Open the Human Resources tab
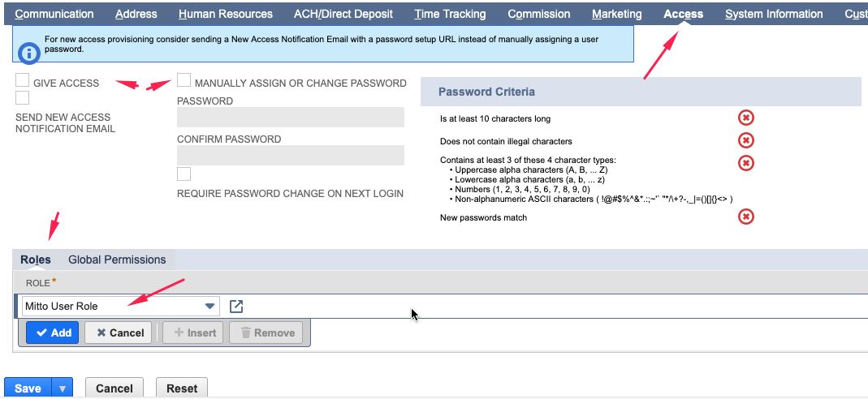The image size is (868, 399). coord(226,14)
